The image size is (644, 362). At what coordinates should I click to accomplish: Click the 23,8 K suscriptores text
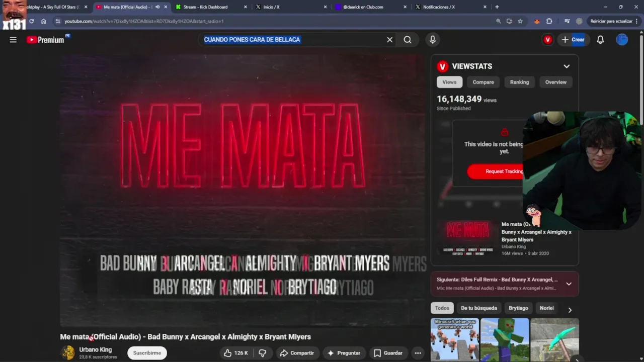click(x=98, y=357)
